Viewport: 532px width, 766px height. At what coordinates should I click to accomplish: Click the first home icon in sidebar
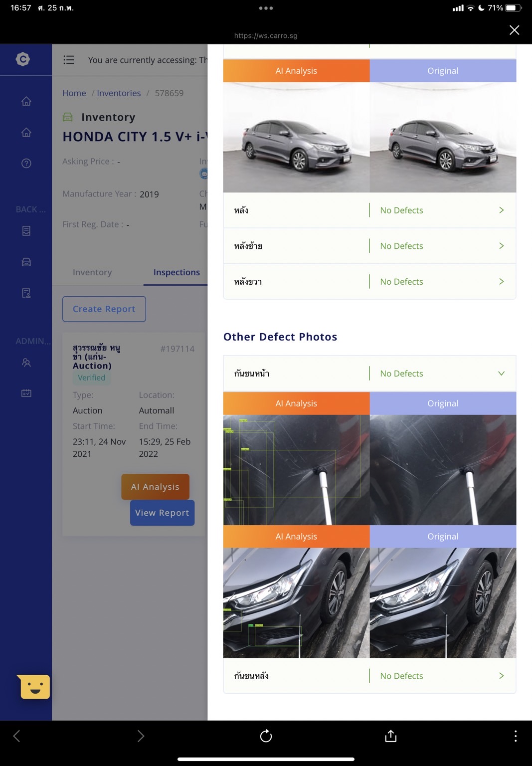pos(26,101)
